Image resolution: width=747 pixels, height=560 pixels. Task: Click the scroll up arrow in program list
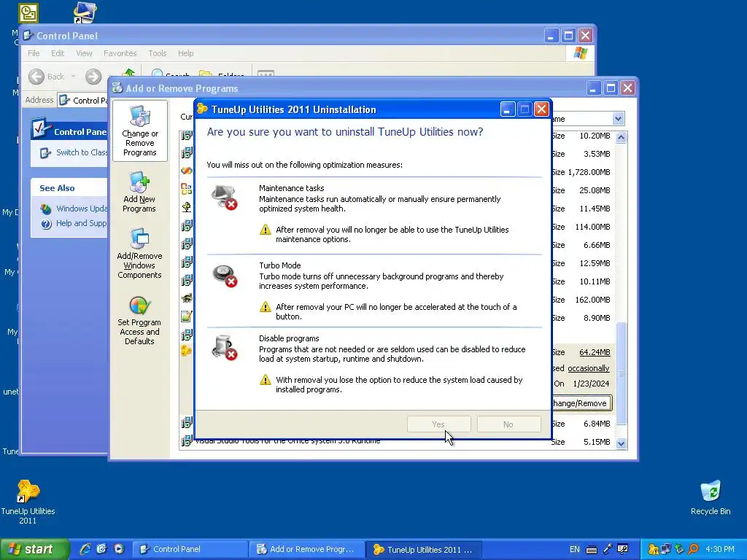point(621,138)
